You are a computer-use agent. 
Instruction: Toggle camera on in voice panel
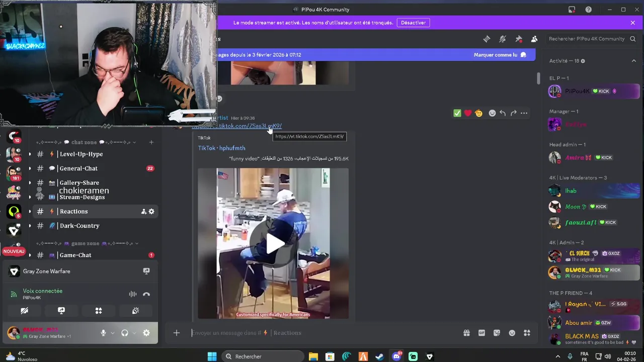click(24, 311)
